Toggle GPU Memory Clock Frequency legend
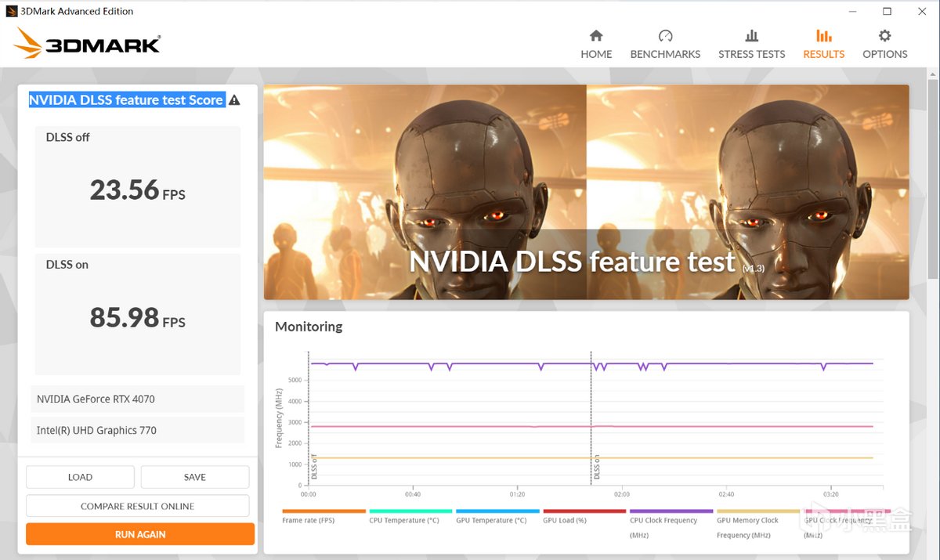940x560 pixels. [758, 523]
